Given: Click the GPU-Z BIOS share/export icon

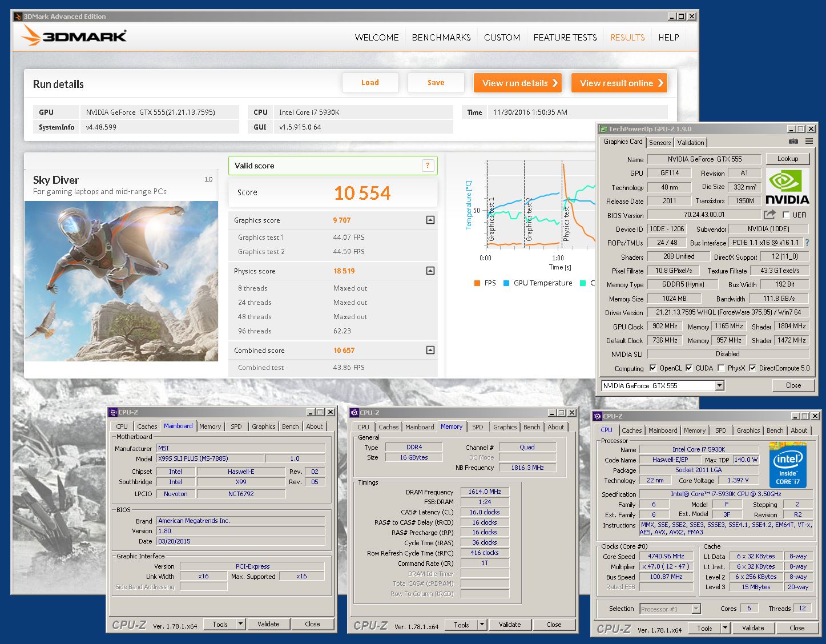Looking at the screenshot, I should [770, 215].
